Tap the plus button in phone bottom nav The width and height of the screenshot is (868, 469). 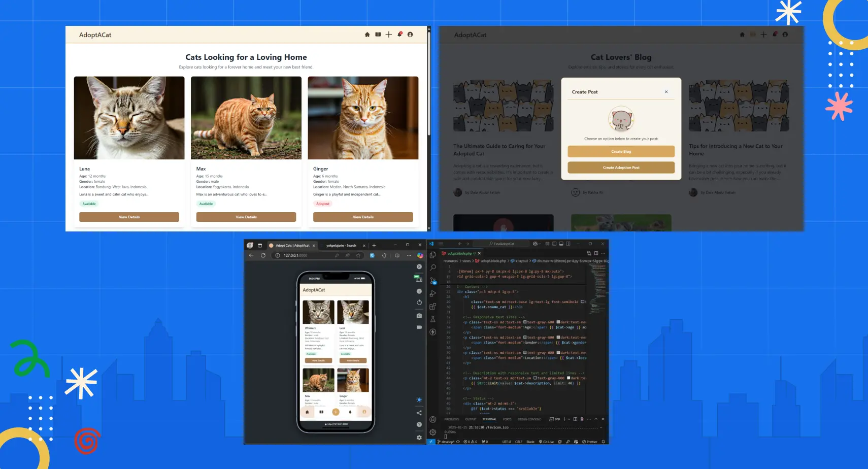tap(335, 412)
